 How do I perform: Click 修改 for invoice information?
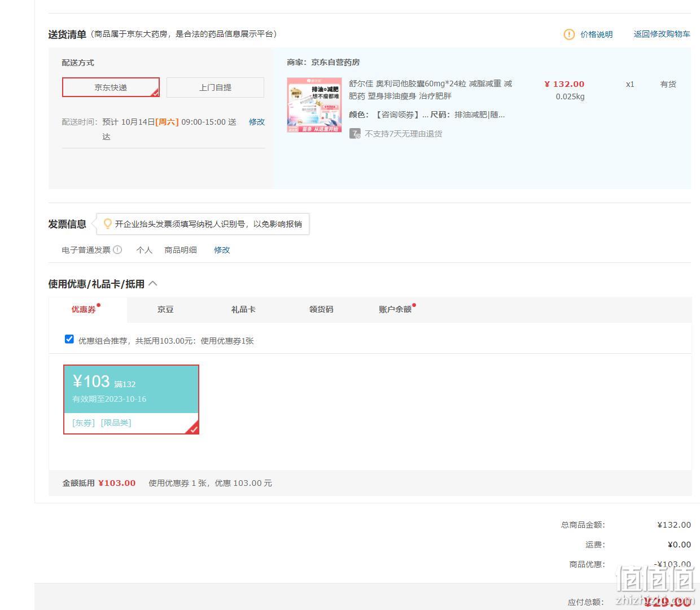click(222, 250)
